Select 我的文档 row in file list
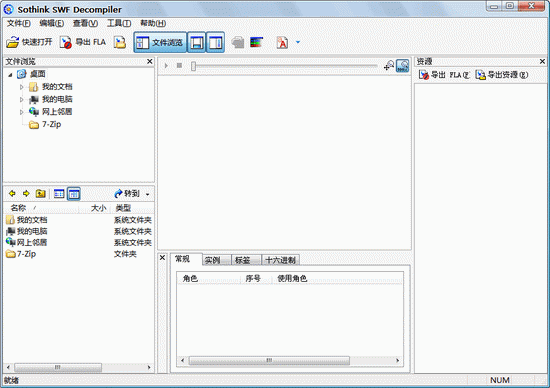 79,220
